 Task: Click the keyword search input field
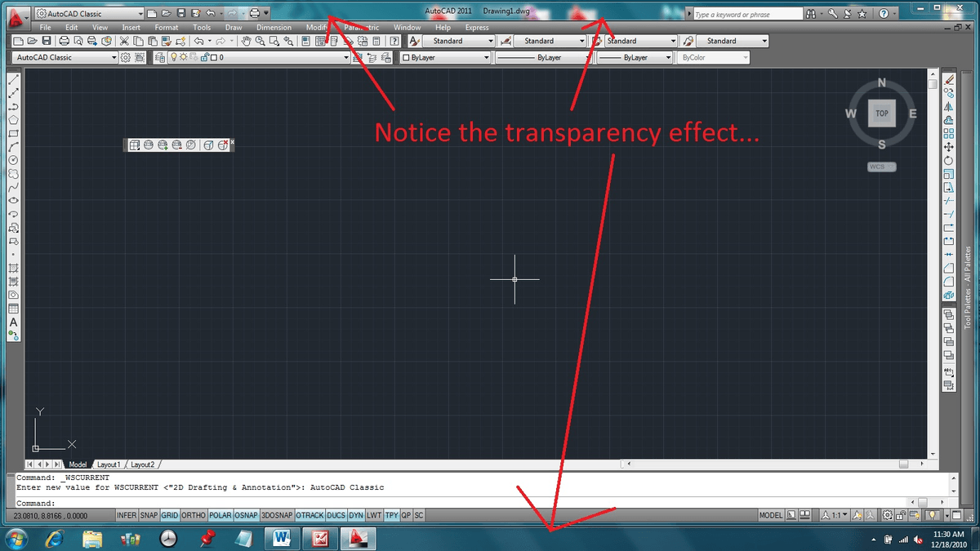(x=746, y=14)
